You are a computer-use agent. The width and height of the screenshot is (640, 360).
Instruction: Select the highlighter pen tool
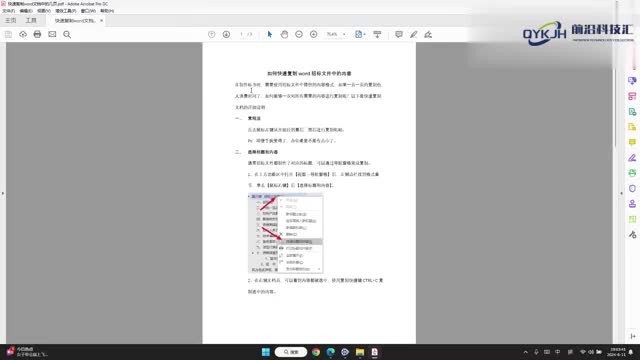pos(413,34)
